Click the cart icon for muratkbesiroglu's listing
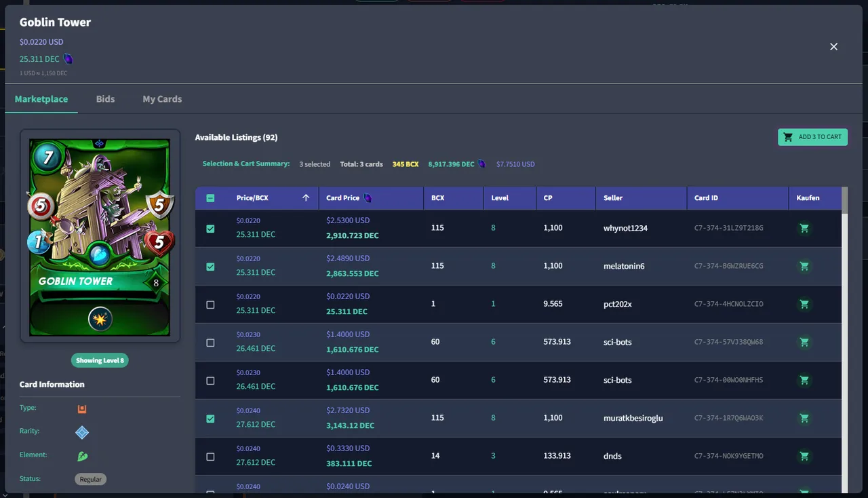Viewport: 868px width, 498px height. 804,419
